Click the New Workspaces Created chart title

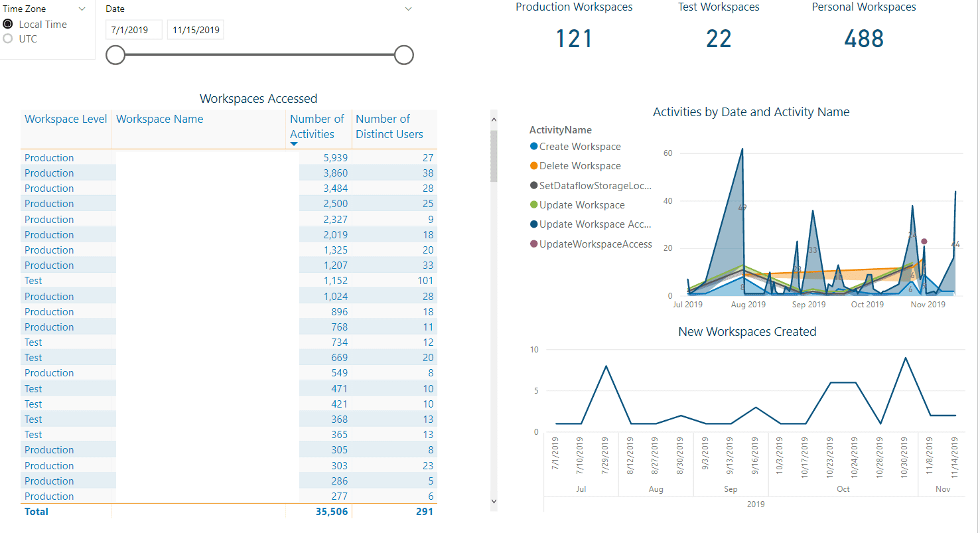(747, 332)
